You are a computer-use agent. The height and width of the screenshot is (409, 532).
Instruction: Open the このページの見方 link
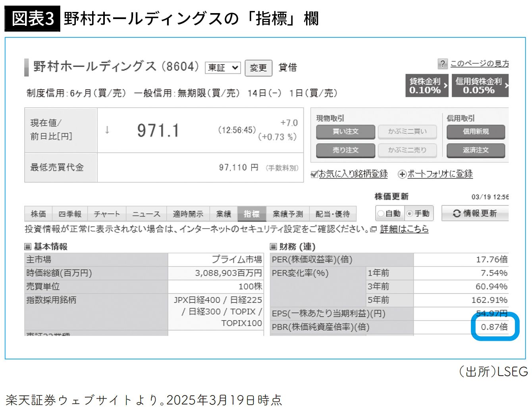(x=479, y=64)
